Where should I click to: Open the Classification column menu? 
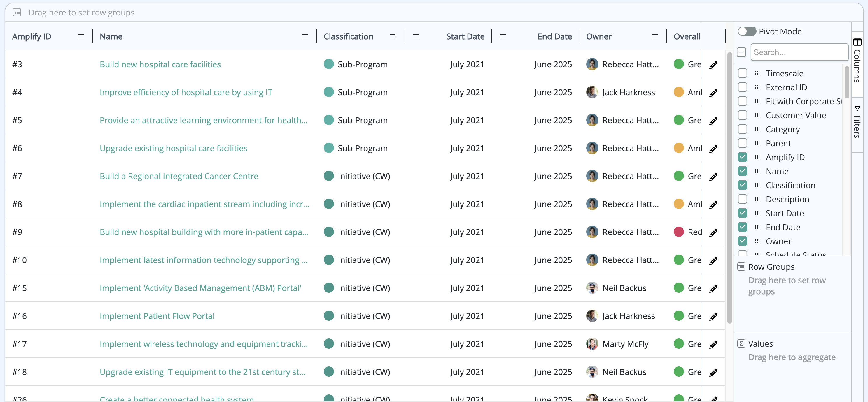tap(392, 36)
